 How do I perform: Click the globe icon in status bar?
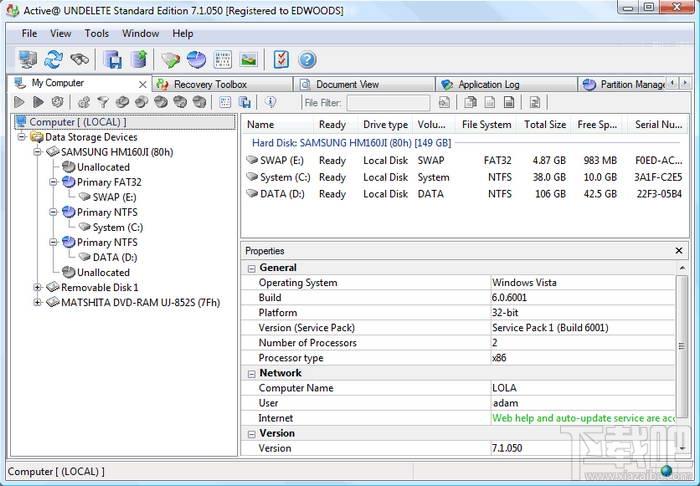(x=666, y=470)
